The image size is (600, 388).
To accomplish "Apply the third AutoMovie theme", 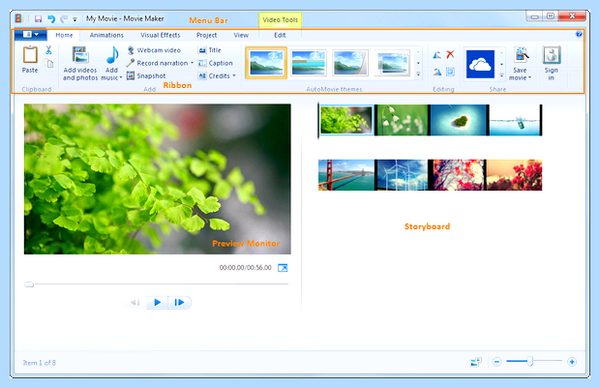I will [x=350, y=63].
